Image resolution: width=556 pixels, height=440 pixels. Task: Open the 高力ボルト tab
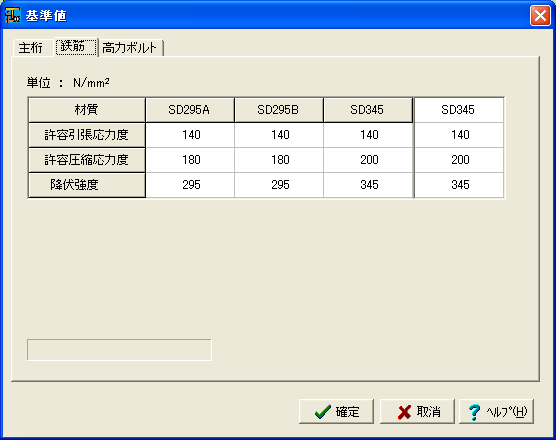(130, 48)
